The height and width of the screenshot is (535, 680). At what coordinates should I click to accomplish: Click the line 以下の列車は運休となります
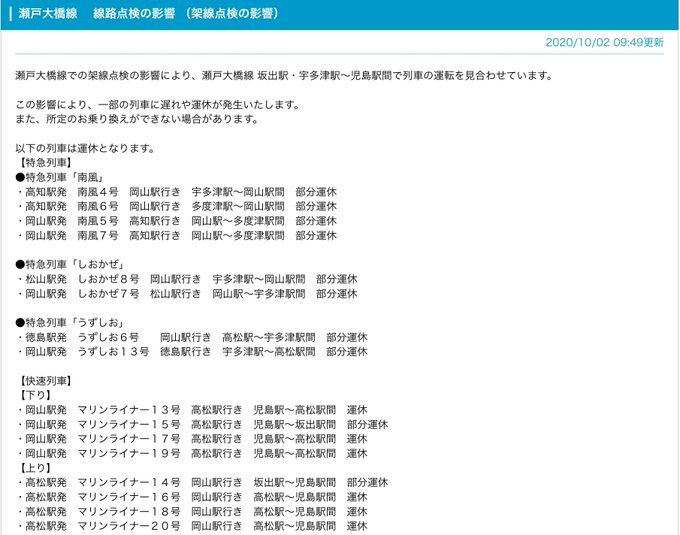pyautogui.click(x=85, y=148)
